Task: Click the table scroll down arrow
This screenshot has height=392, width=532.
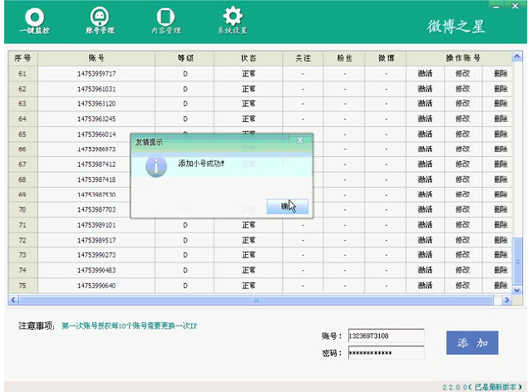Action: (517, 291)
